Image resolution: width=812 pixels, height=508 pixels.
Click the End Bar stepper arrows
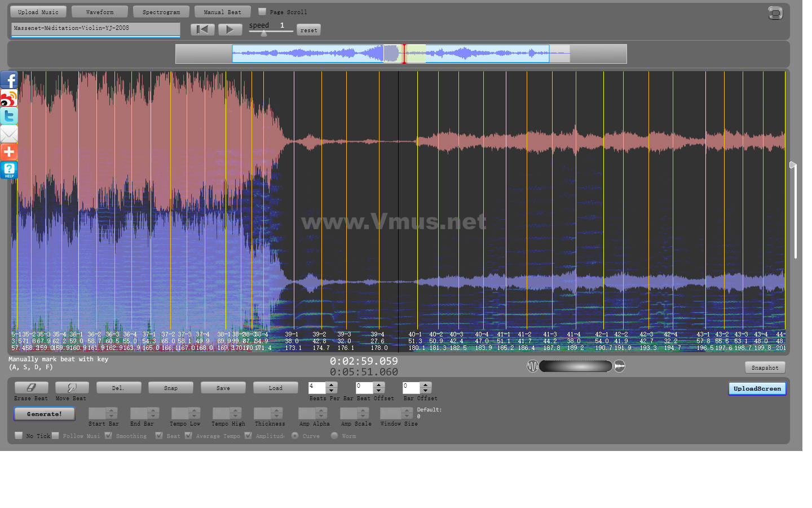point(153,413)
